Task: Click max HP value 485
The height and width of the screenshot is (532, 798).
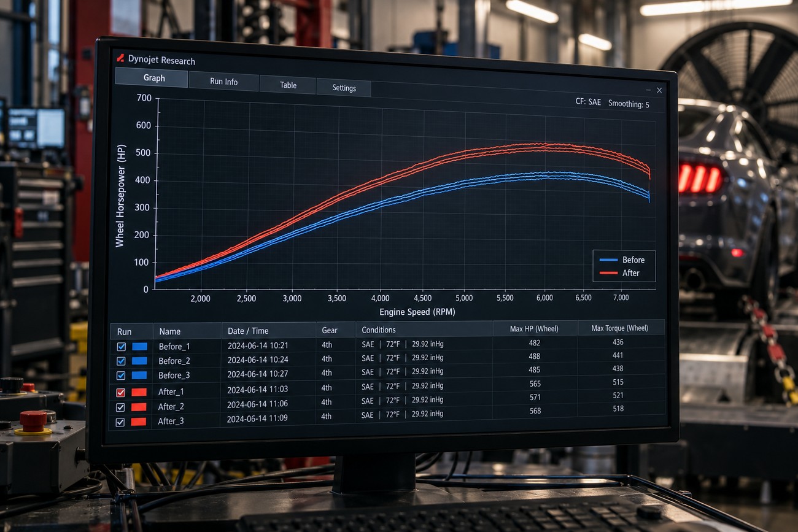Action: click(535, 370)
